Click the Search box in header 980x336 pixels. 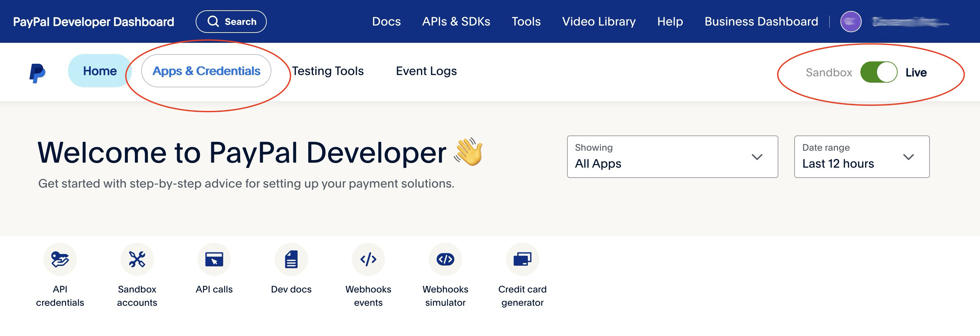tap(231, 22)
